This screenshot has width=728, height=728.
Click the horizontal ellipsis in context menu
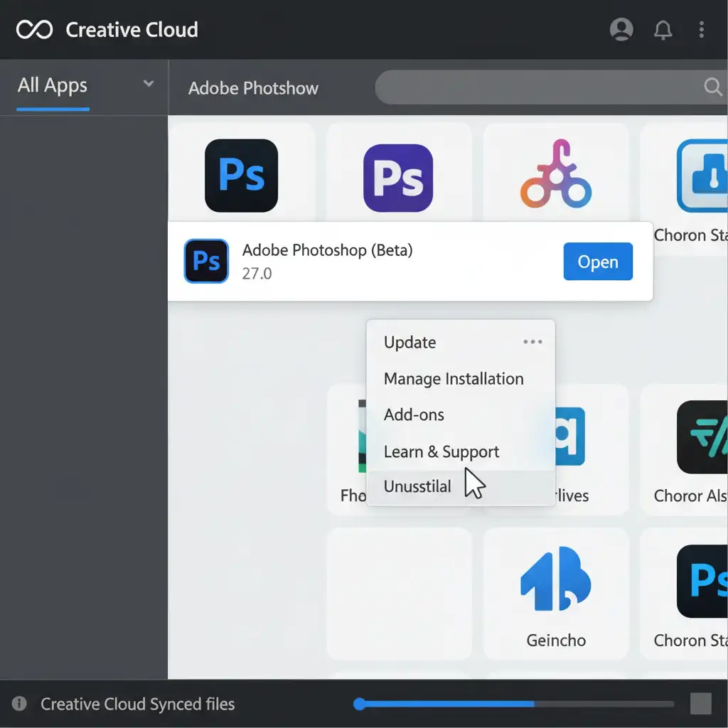[532, 342]
